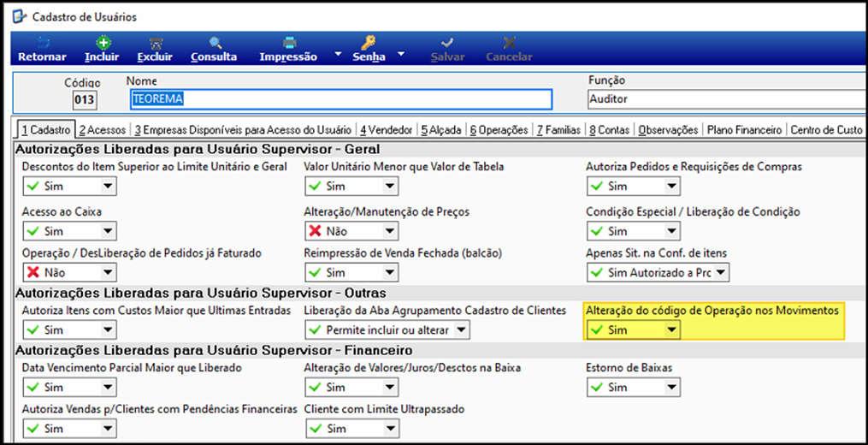
Task: Open Alteração de Valores/Juros/Desctos dropdown
Action: [390, 387]
